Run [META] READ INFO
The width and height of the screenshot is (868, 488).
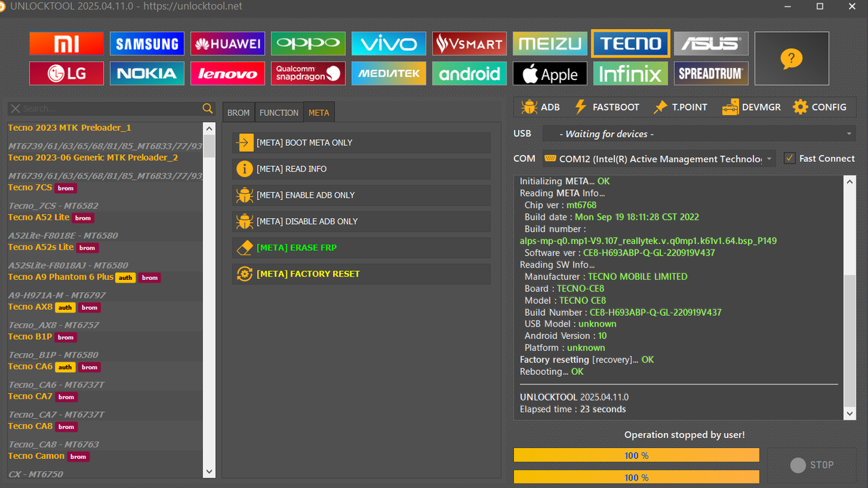[361, 169]
